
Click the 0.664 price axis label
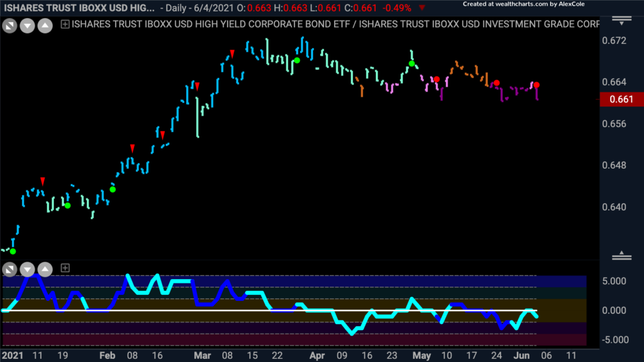[x=614, y=82]
